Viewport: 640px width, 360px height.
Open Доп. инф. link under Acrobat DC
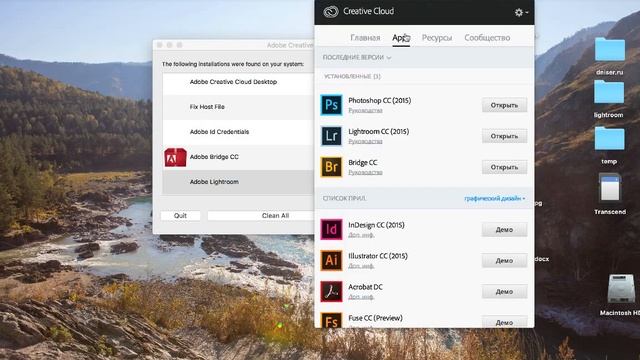click(361, 297)
